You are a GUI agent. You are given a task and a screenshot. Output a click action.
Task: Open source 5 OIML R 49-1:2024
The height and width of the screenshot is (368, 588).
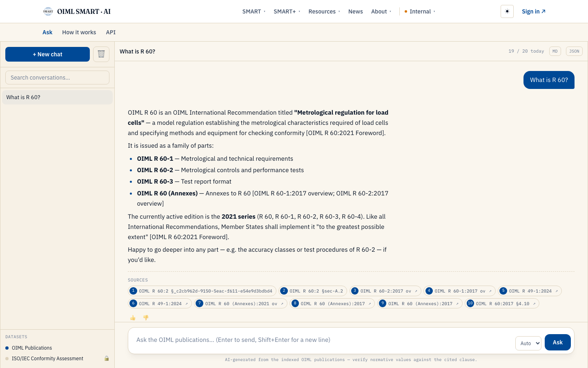click(530, 291)
